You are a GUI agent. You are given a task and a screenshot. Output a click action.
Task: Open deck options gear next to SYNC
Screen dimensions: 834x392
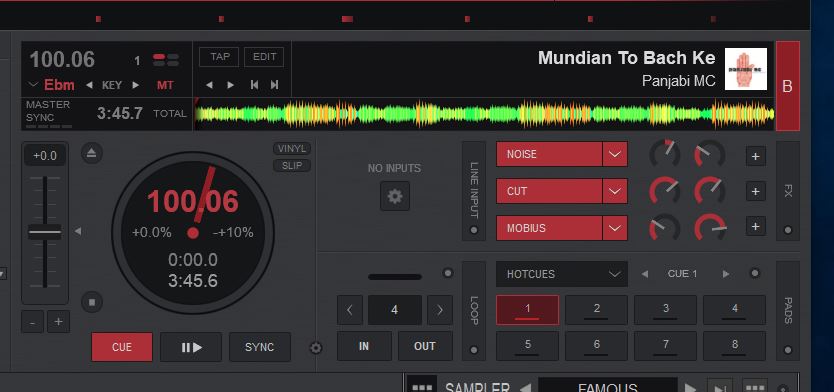(x=316, y=348)
